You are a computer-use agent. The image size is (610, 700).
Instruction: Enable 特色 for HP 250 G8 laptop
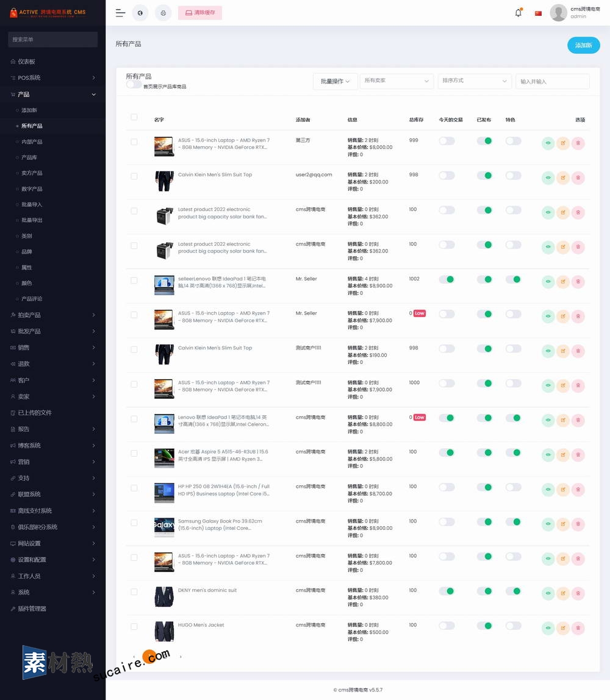[514, 487]
